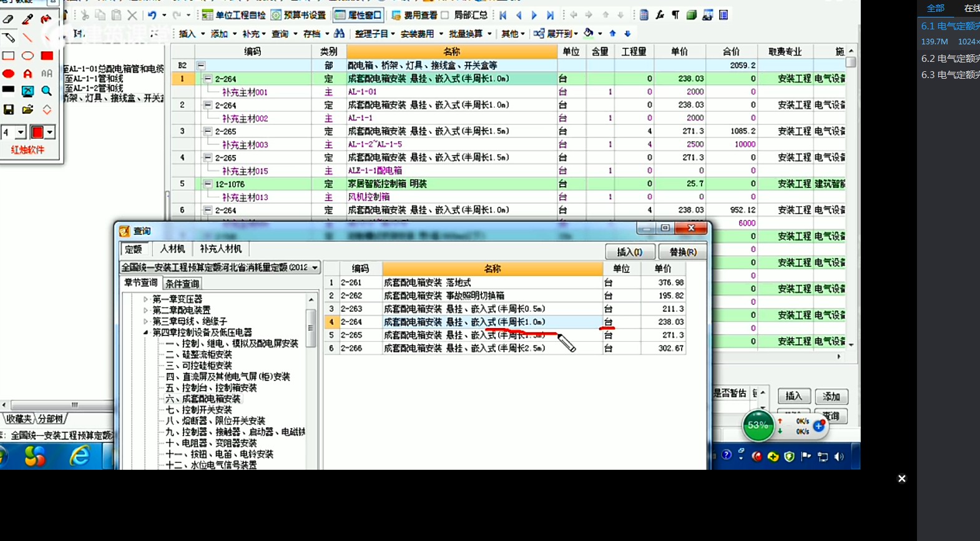Collapse the B2 section row minus box
Viewport: 980px width, 541px height.
point(201,65)
